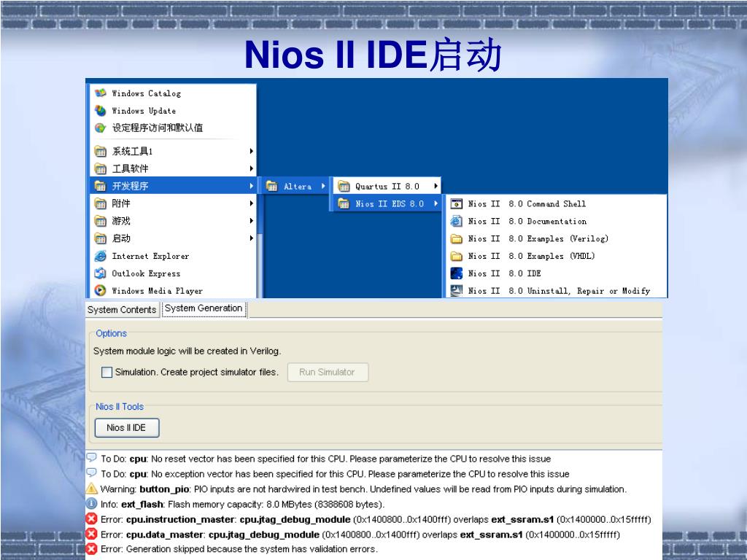747x560 pixels.
Task: Click the Nios II EDS 8.0 folder icon
Action: coord(344,204)
